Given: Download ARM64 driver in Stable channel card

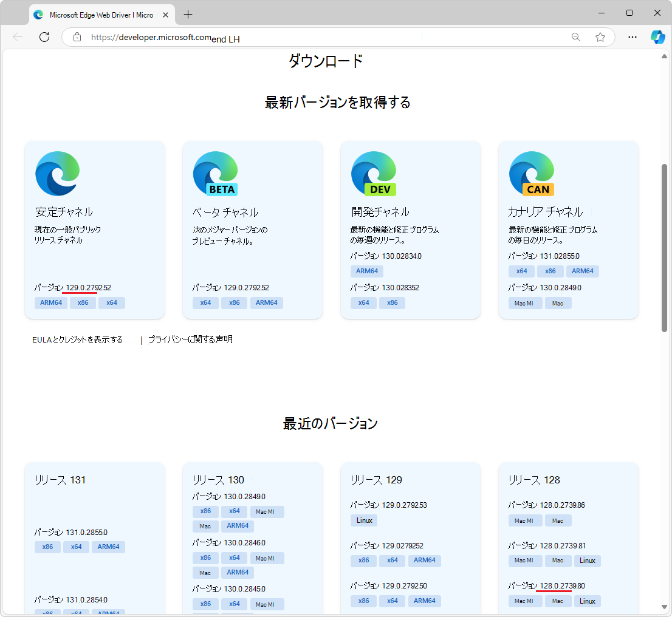Looking at the screenshot, I should coord(51,303).
